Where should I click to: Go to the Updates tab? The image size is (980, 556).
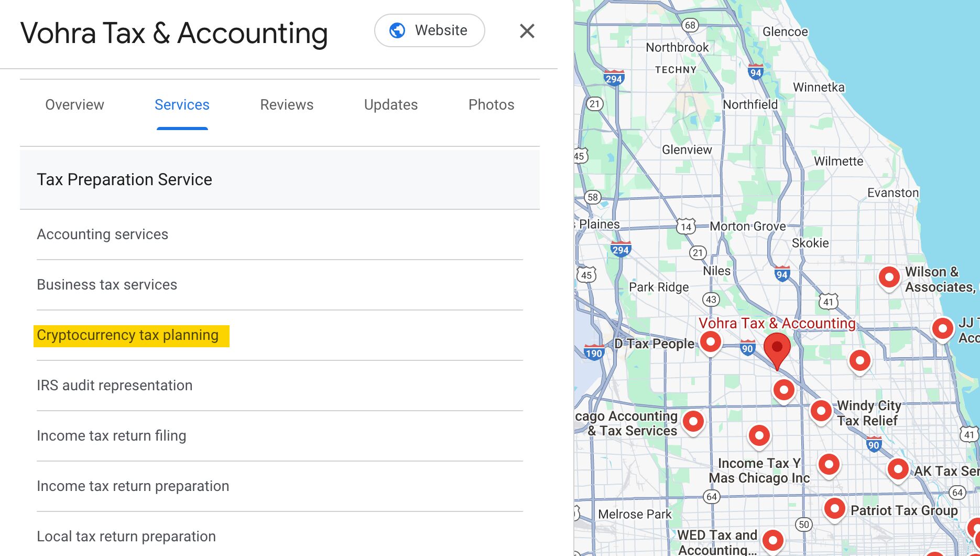point(391,105)
